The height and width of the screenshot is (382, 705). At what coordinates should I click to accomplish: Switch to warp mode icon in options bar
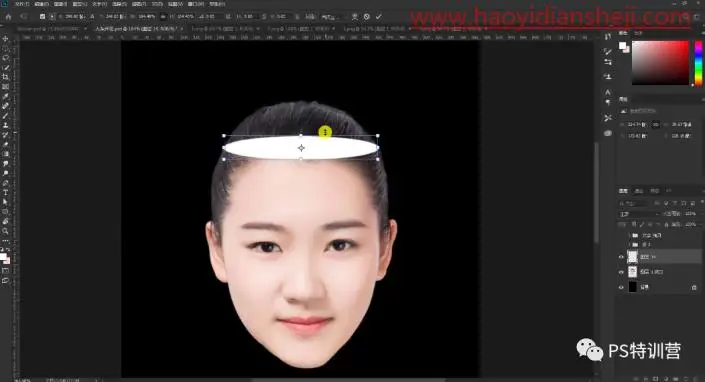pos(355,17)
